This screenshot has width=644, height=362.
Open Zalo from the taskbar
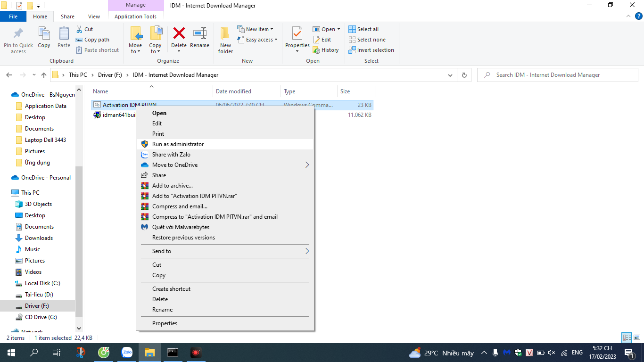coord(127,353)
